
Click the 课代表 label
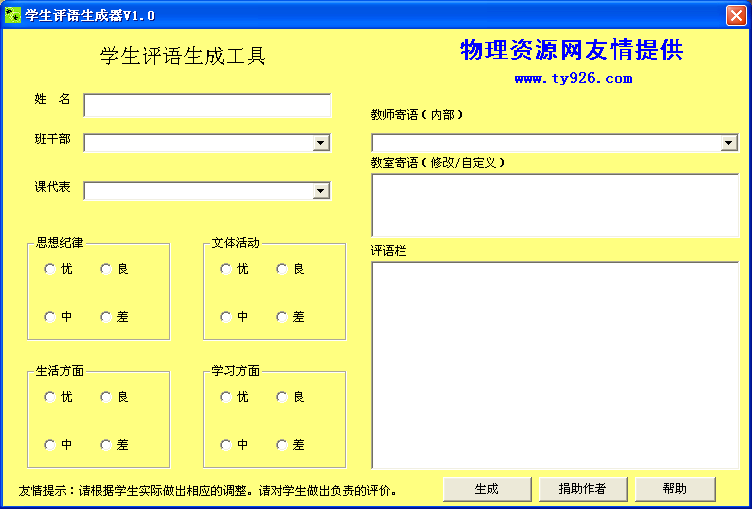point(53,187)
